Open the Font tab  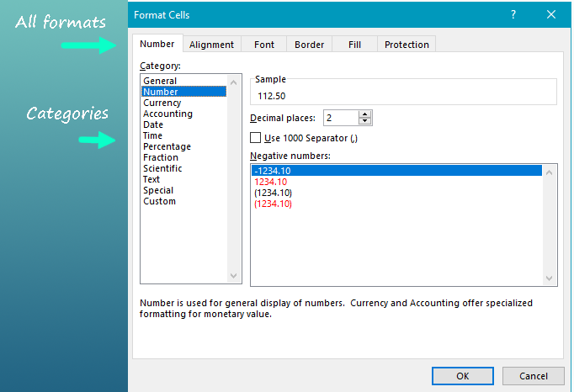pos(264,45)
